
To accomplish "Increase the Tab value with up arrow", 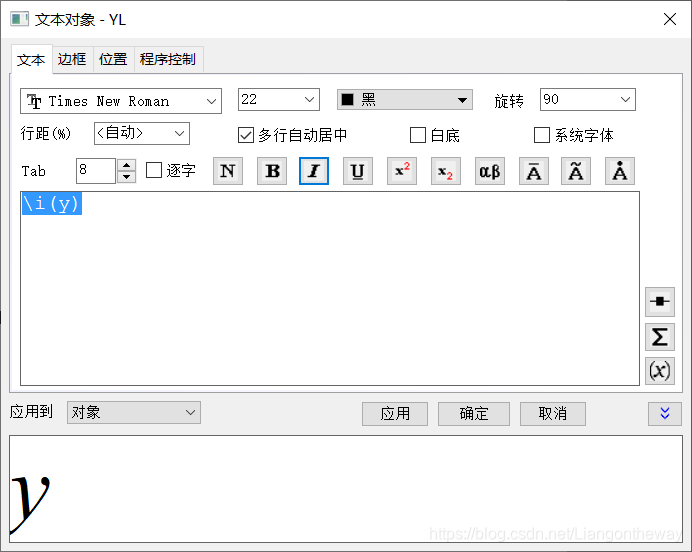I will 127,165.
